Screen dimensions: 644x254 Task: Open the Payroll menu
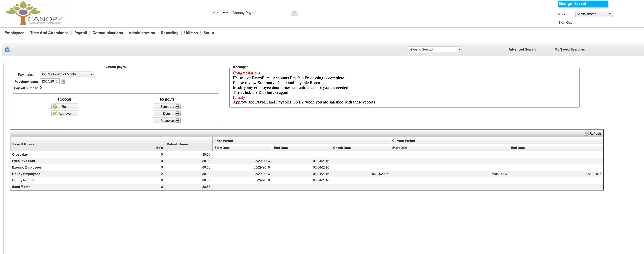click(x=80, y=33)
